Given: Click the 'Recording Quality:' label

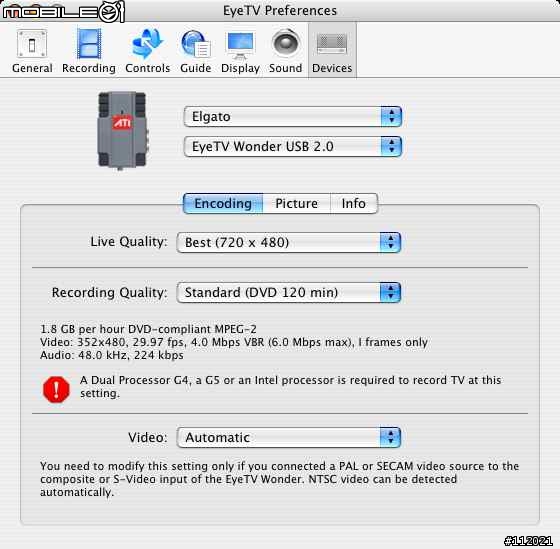Looking at the screenshot, I should (109, 293).
